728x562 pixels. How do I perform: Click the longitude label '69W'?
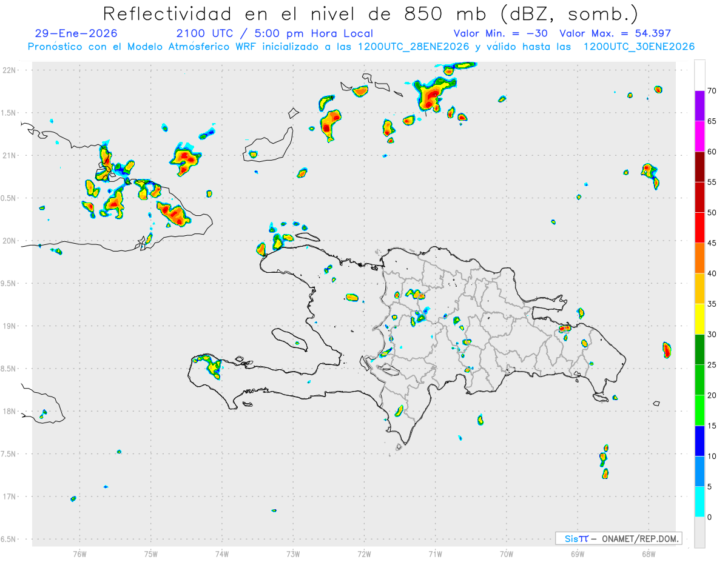(x=577, y=554)
